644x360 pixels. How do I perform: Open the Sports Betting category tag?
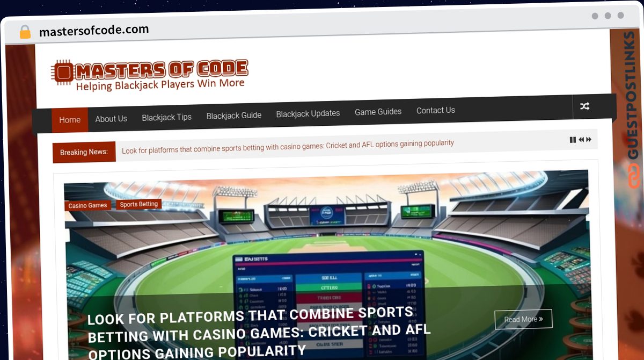(x=138, y=204)
